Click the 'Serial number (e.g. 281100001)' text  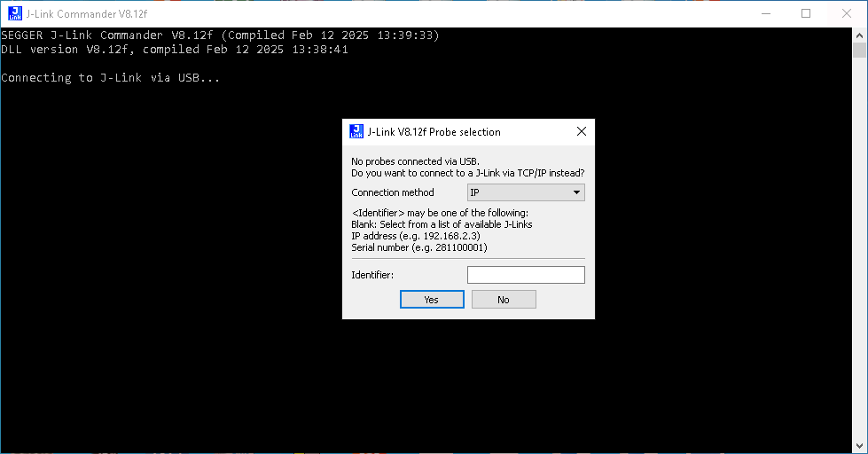419,247
